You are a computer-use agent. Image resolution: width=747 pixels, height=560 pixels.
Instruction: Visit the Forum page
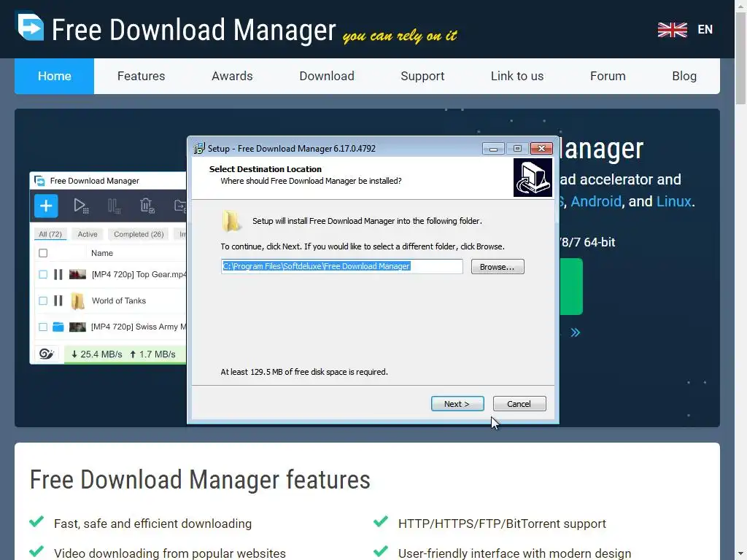[608, 76]
